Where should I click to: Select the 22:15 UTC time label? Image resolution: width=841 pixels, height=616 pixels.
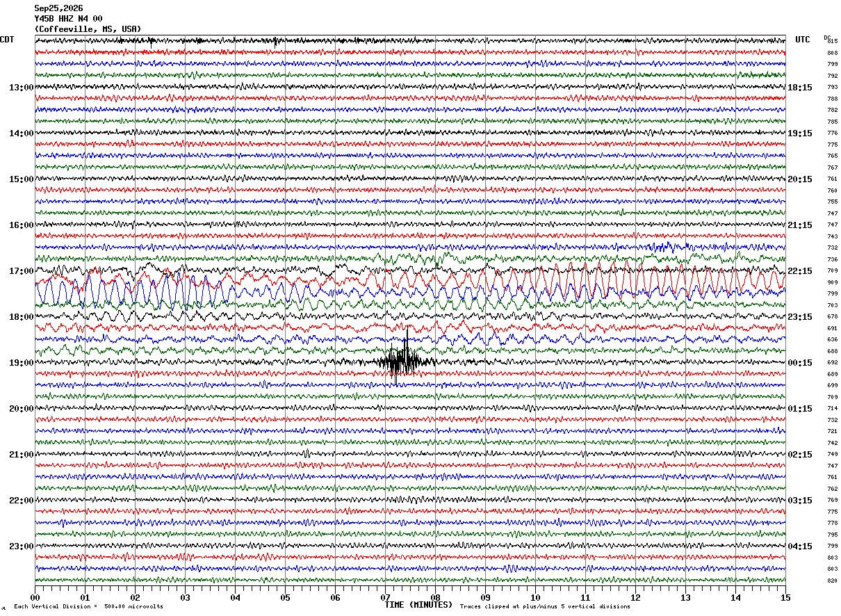point(799,271)
